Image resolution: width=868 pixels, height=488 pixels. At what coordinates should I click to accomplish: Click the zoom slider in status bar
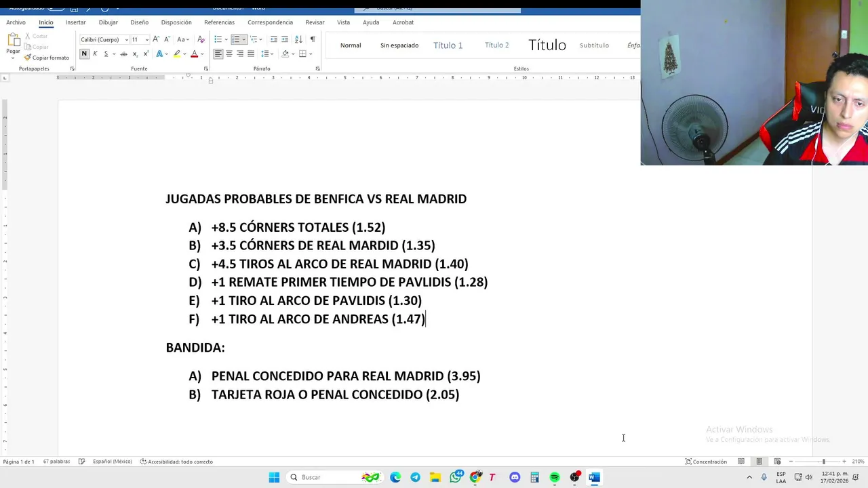(x=817, y=462)
